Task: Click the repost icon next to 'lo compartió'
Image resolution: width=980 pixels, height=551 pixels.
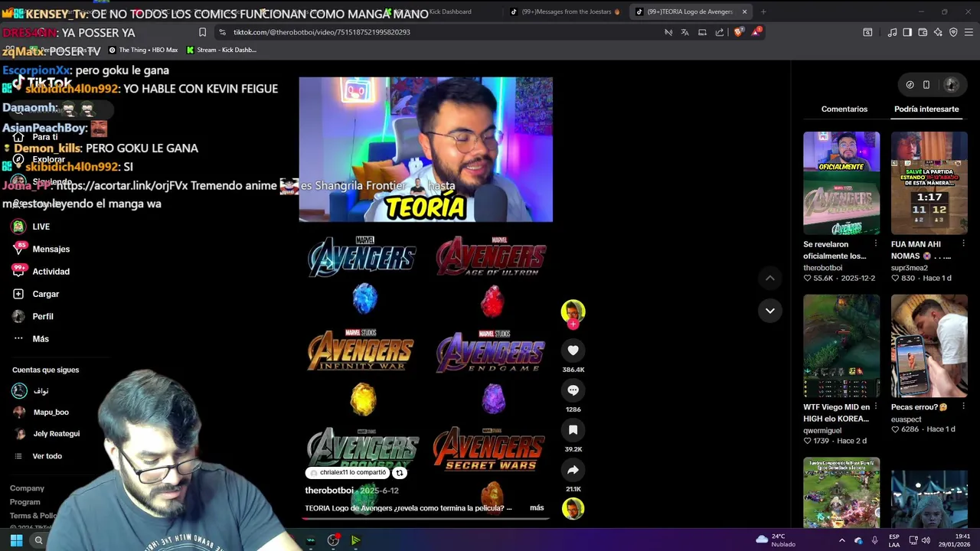Action: point(399,473)
